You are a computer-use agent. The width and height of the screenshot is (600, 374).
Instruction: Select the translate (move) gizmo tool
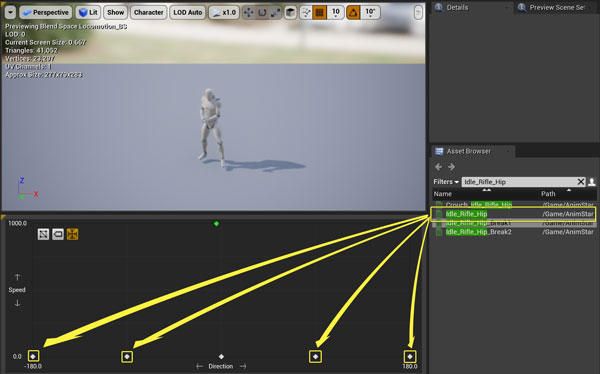click(248, 13)
